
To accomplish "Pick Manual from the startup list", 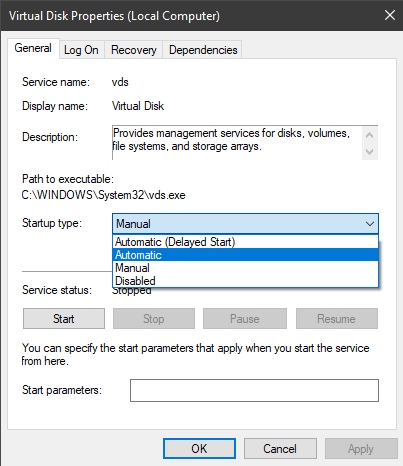I will (245, 268).
